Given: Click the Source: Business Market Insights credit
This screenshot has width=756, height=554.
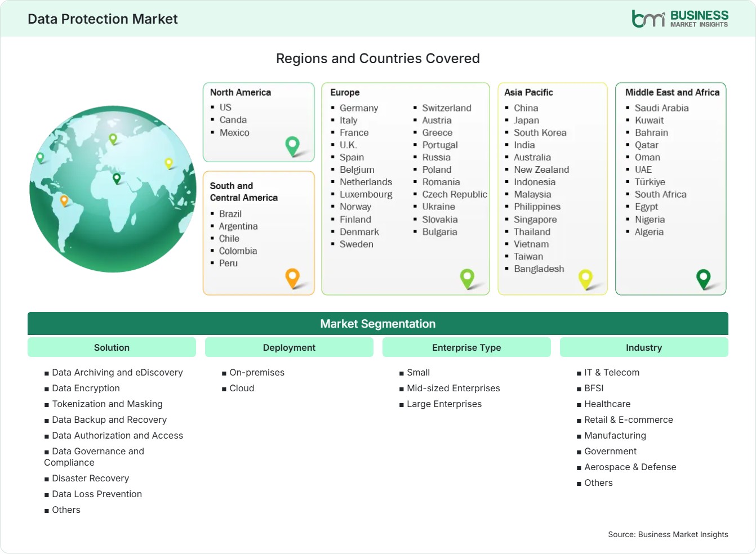Looking at the screenshot, I should [668, 534].
